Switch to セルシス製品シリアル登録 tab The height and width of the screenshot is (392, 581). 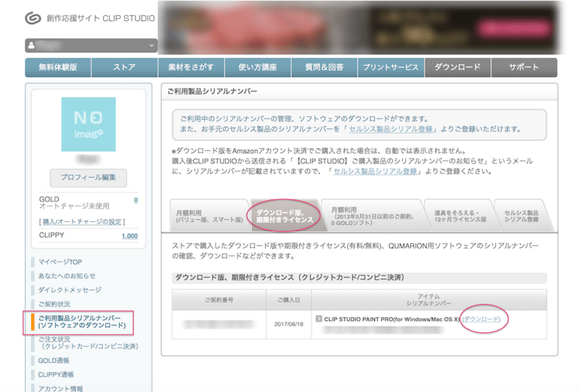(521, 216)
